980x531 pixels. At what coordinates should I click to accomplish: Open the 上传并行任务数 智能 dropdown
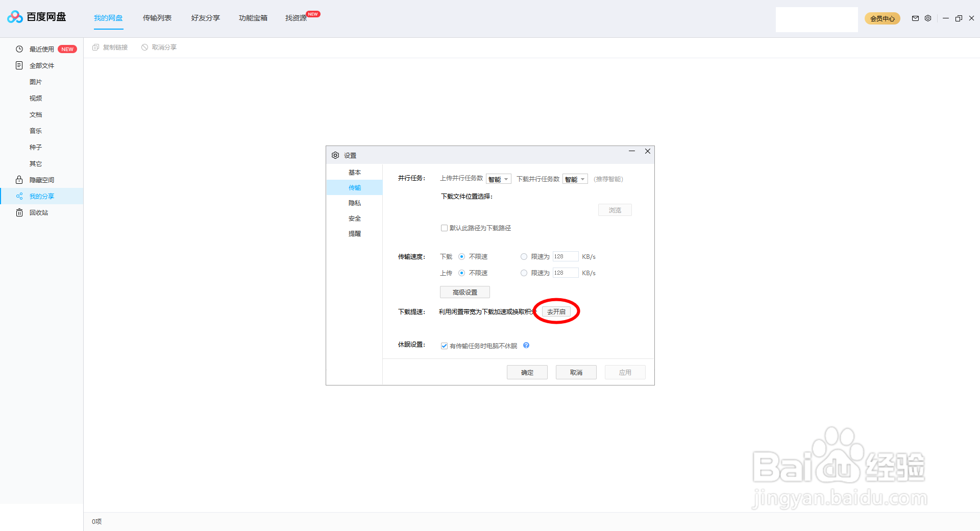(x=499, y=179)
